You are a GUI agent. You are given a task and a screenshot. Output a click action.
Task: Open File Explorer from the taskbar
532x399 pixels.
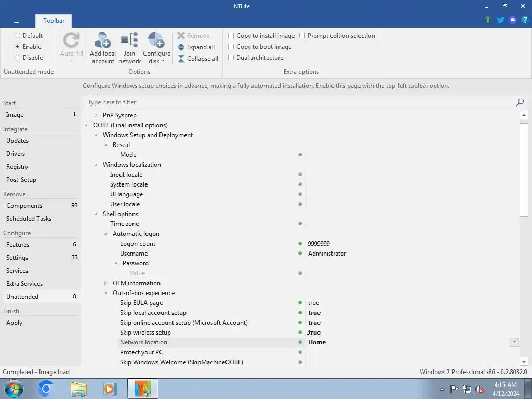click(78, 389)
